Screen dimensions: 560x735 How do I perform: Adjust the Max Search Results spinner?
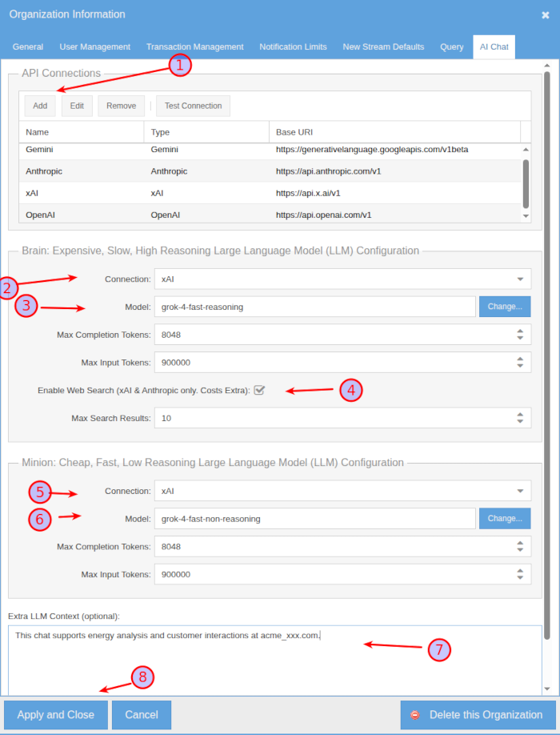click(519, 418)
